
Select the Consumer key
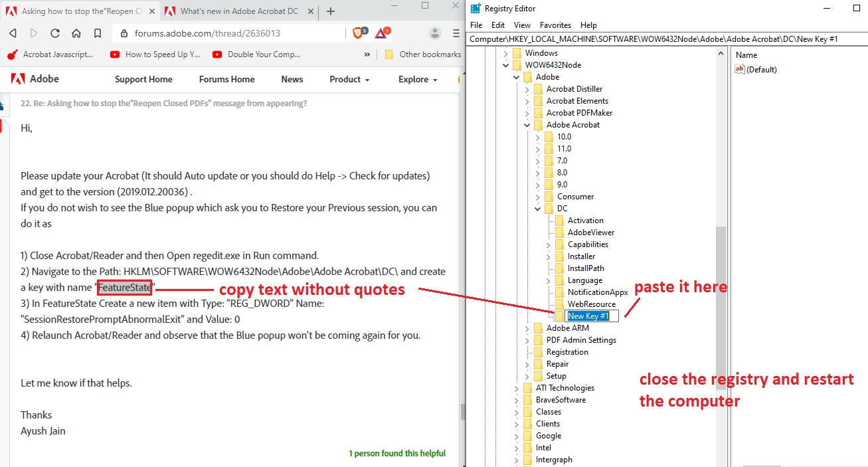(575, 197)
